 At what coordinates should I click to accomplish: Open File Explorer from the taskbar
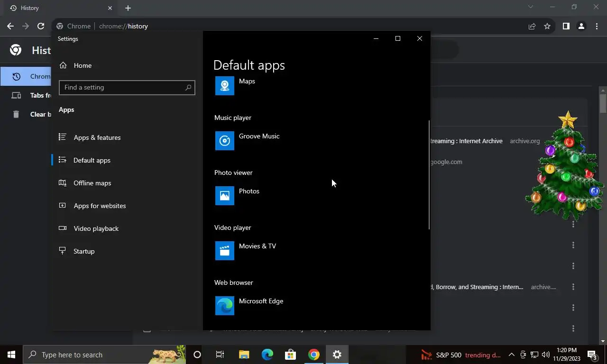tap(244, 355)
